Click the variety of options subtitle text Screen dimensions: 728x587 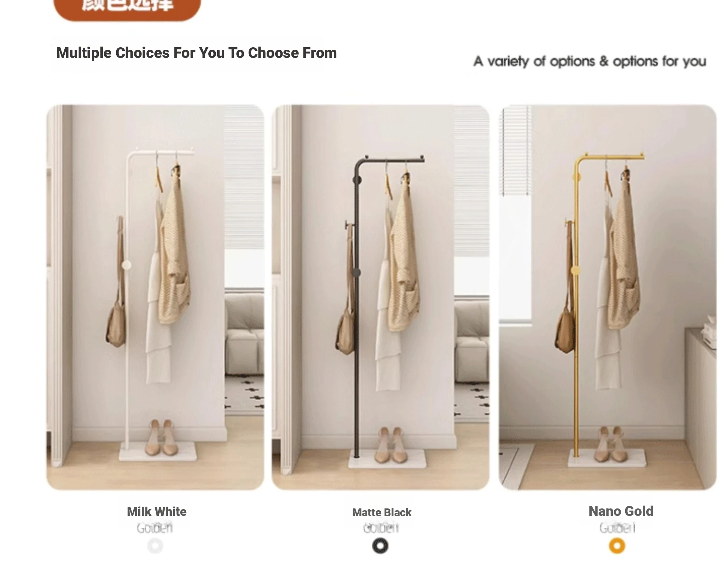point(589,62)
